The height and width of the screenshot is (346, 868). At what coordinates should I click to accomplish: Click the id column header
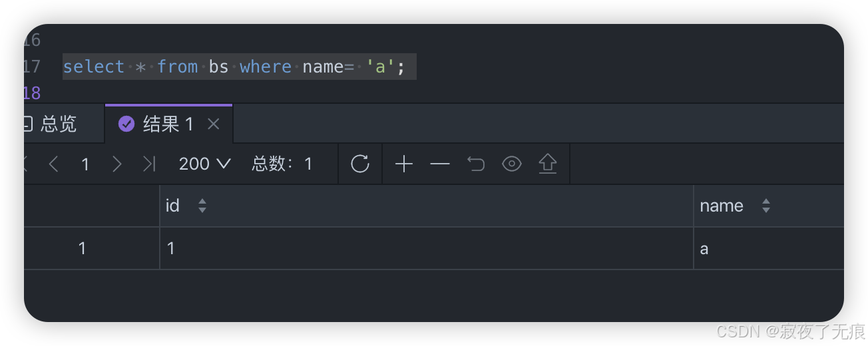pos(427,206)
